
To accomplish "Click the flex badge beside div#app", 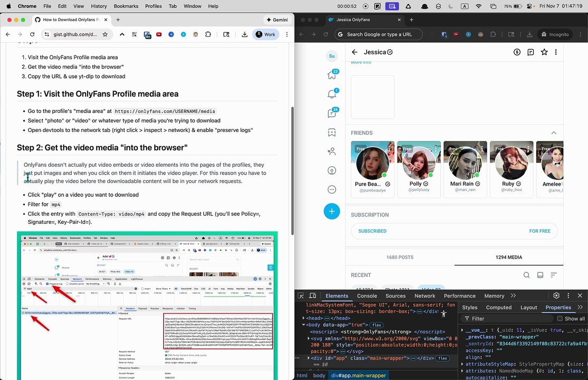I will [x=442, y=358].
